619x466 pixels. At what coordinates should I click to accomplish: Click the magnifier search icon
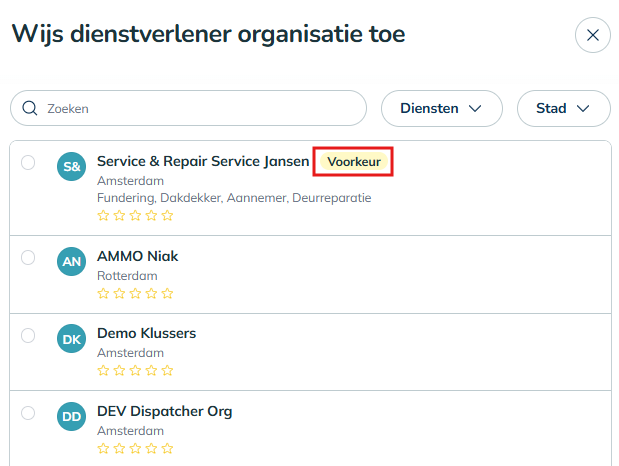tap(30, 108)
